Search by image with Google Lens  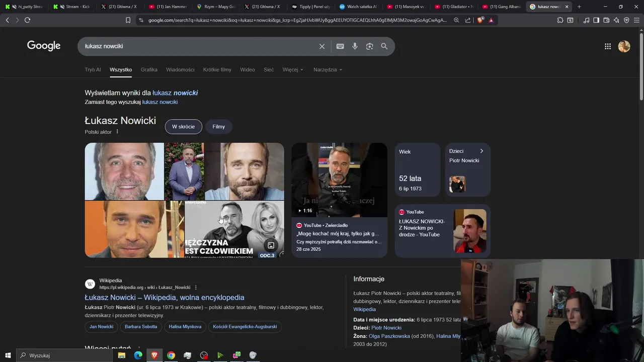coord(370,46)
